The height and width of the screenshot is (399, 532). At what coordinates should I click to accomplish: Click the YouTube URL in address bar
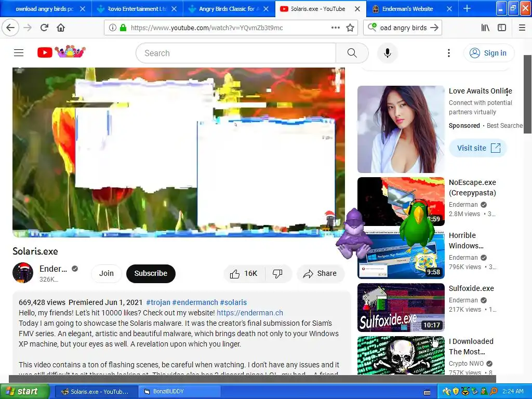pos(207,28)
